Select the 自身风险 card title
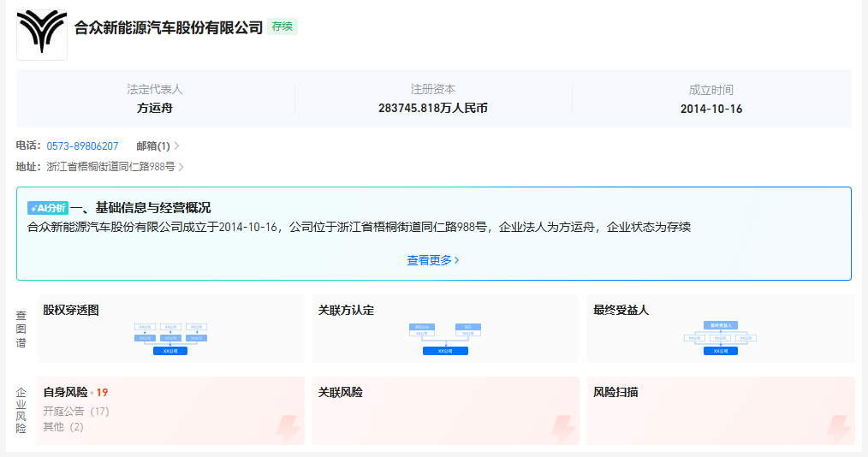Viewport: 868px width, 457px height. point(66,393)
